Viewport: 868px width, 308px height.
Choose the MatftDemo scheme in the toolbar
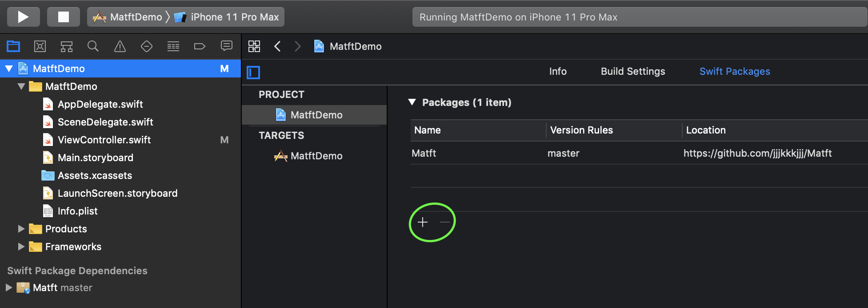click(128, 17)
